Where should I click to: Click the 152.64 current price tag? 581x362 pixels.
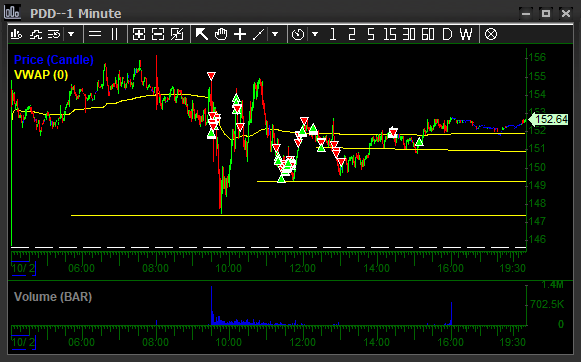[548, 119]
